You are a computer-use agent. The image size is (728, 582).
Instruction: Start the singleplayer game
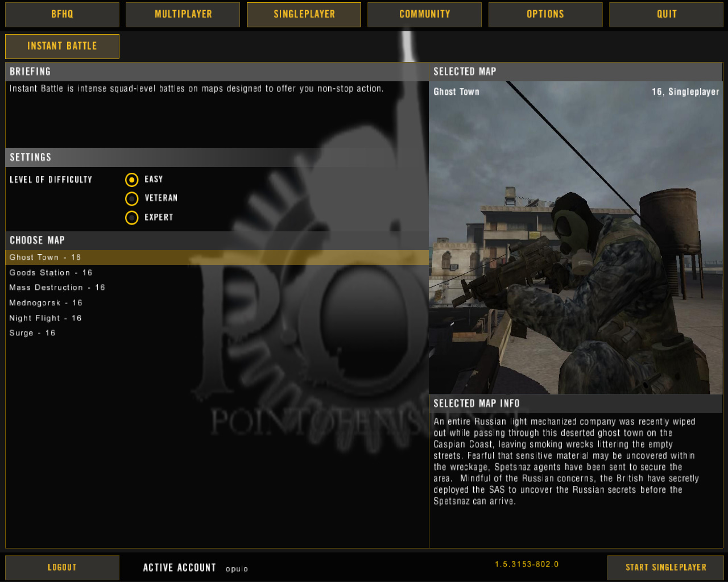pos(665,567)
